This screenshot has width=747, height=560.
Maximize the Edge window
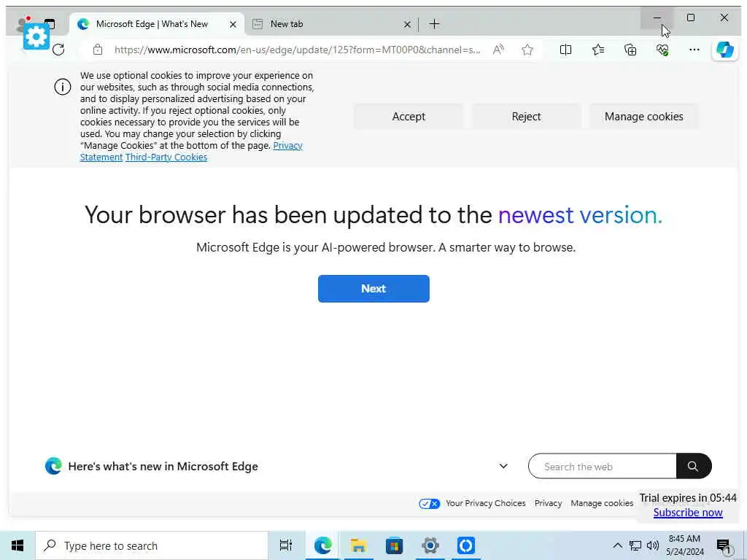click(690, 18)
